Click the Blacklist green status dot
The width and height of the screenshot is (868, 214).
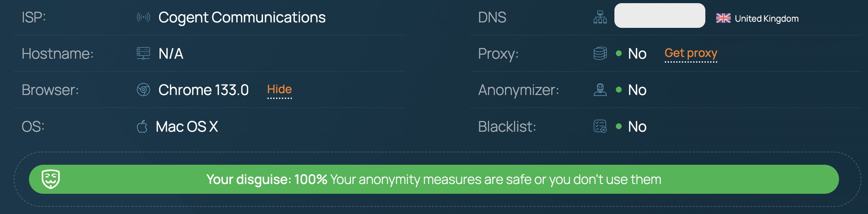pyautogui.click(x=619, y=127)
